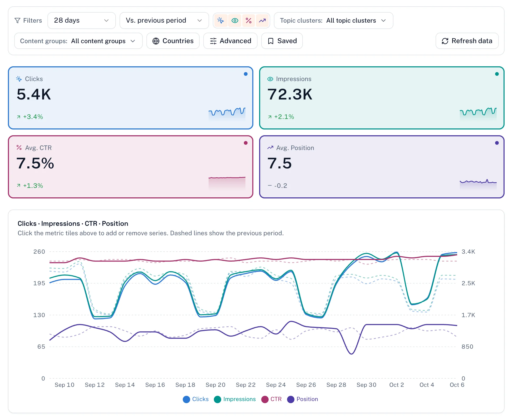This screenshot has height=420, width=513.
Task: Click chevron next to All topic clusters
Action: pyautogui.click(x=383, y=21)
